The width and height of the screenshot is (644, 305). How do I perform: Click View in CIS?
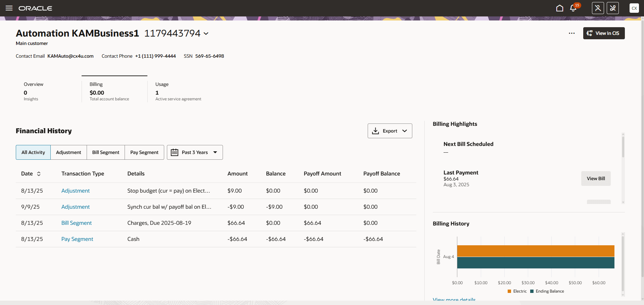[603, 33]
